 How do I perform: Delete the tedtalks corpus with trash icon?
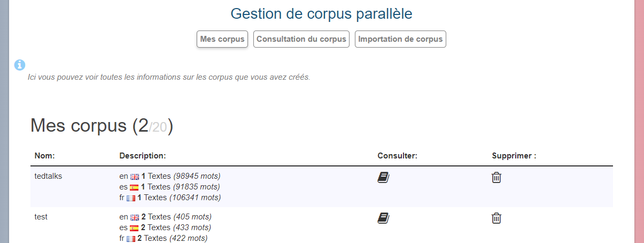click(496, 178)
